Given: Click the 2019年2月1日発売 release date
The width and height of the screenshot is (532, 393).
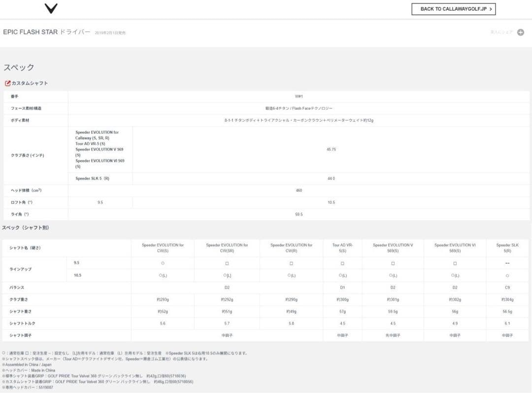Looking at the screenshot, I should click(x=110, y=33).
